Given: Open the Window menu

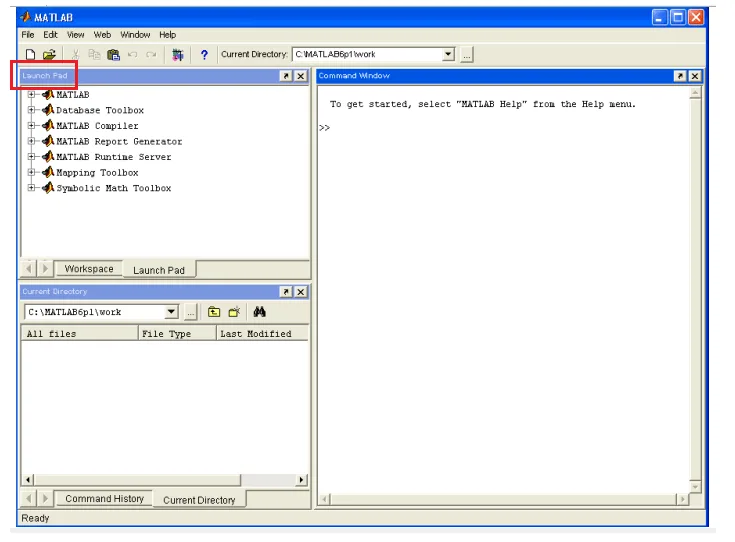Looking at the screenshot, I should click(x=135, y=35).
